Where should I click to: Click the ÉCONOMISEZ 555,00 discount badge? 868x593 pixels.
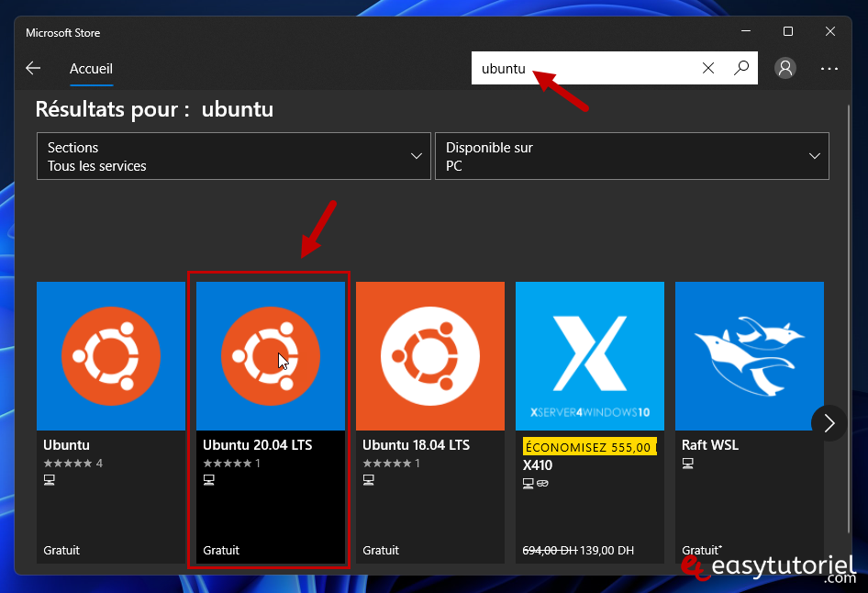coord(590,447)
